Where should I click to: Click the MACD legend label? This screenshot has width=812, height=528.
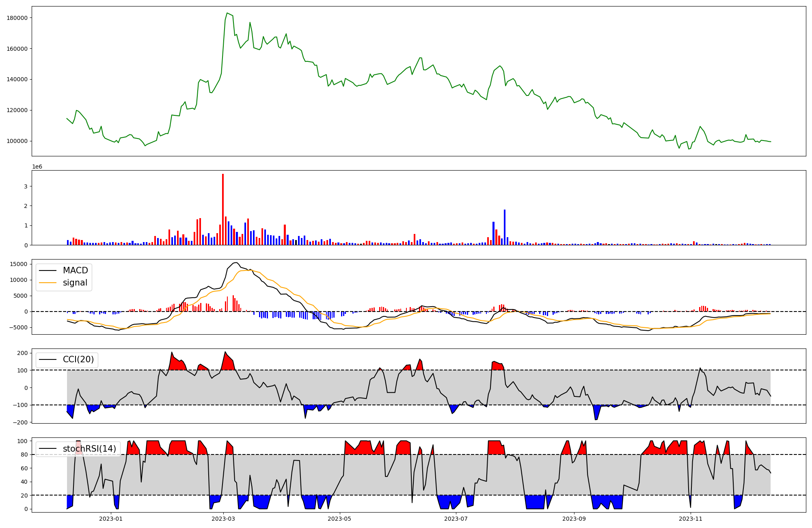[x=75, y=270]
